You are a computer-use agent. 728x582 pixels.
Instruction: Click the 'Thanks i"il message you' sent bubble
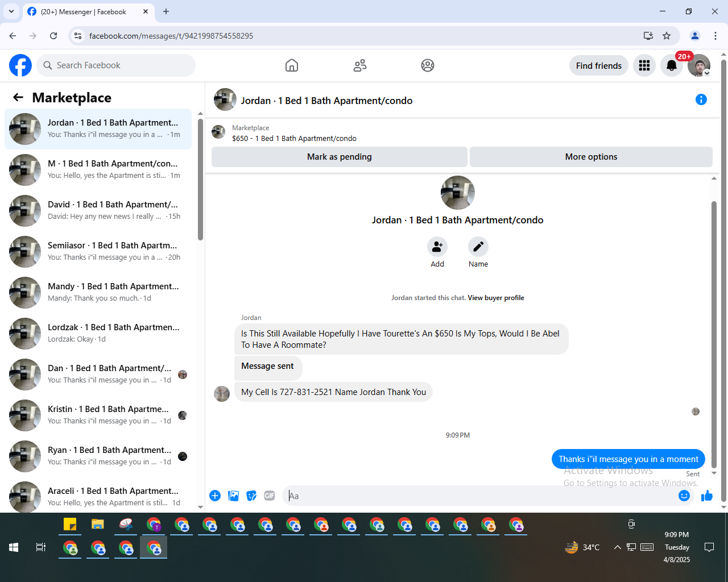[628, 459]
